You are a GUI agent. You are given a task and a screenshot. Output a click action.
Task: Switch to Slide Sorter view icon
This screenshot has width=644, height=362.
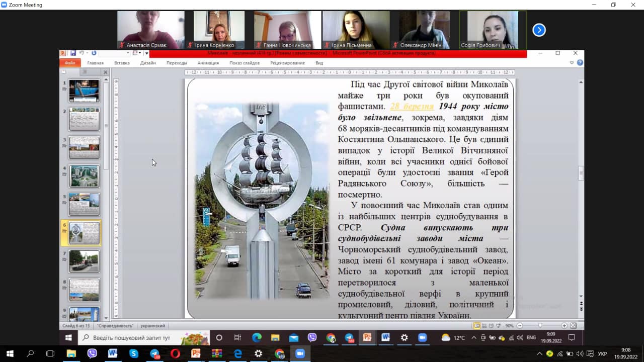coord(485,326)
